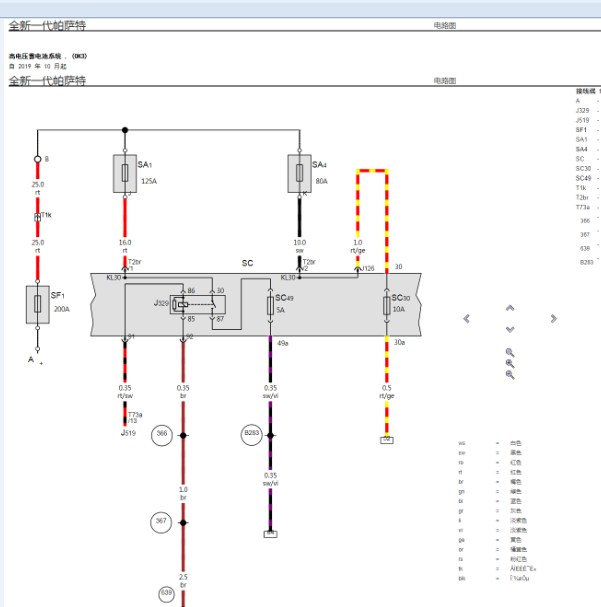The width and height of the screenshot is (601, 607).
Task: Follow reference box under 0.5 rt/ge wire
Action: [387, 440]
